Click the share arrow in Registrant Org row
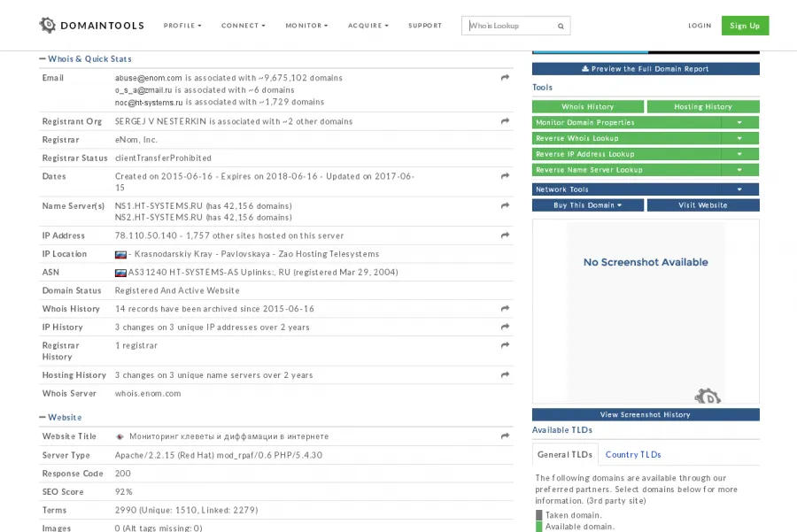 tap(505, 121)
